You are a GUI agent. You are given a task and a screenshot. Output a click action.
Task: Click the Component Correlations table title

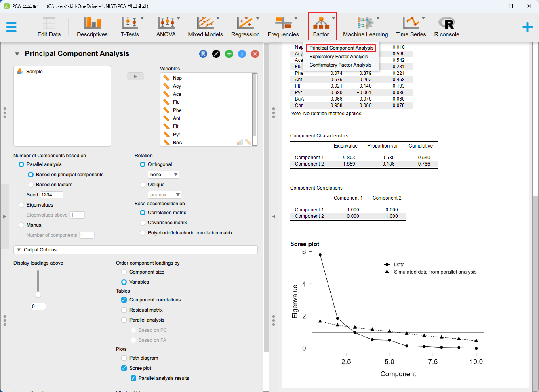tap(316, 188)
